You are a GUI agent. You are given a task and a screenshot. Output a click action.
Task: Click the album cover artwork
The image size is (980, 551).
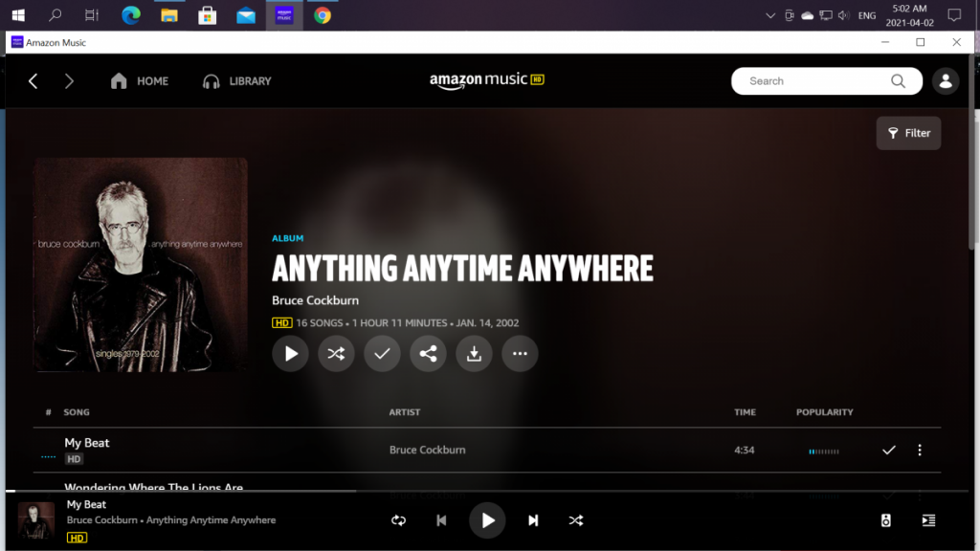[141, 265]
